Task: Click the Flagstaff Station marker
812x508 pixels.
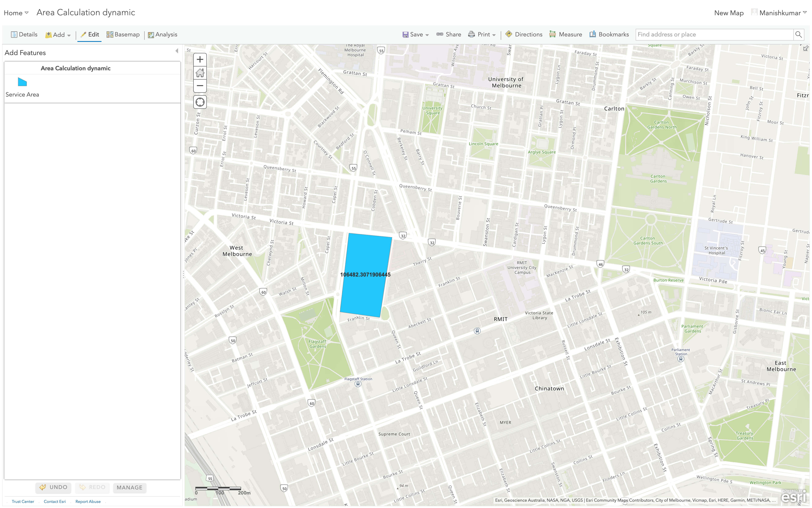Action: point(358,384)
